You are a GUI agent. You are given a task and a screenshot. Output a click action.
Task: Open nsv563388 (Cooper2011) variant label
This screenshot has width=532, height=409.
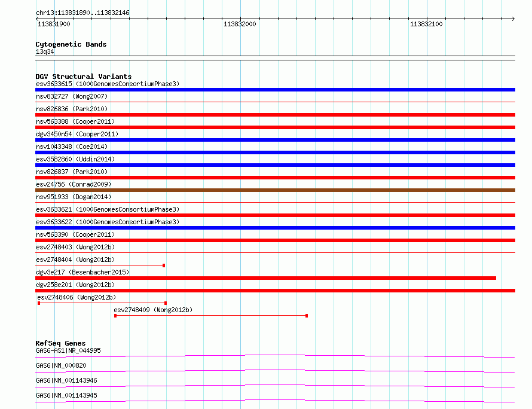point(75,121)
